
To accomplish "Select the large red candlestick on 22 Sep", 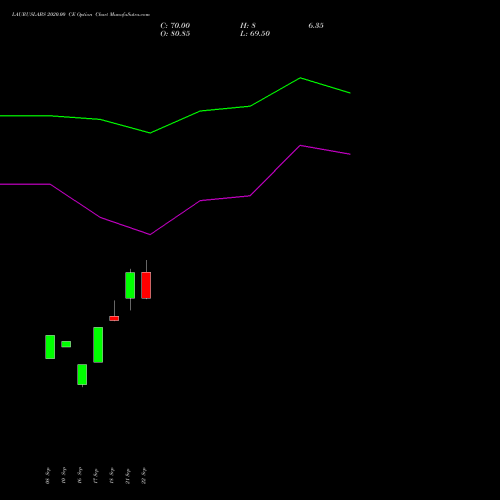I will 146,285.
